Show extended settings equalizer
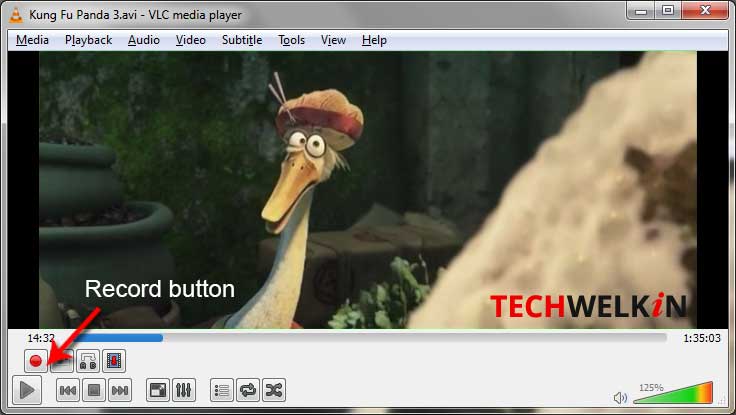The height and width of the screenshot is (415, 736). 184,390
